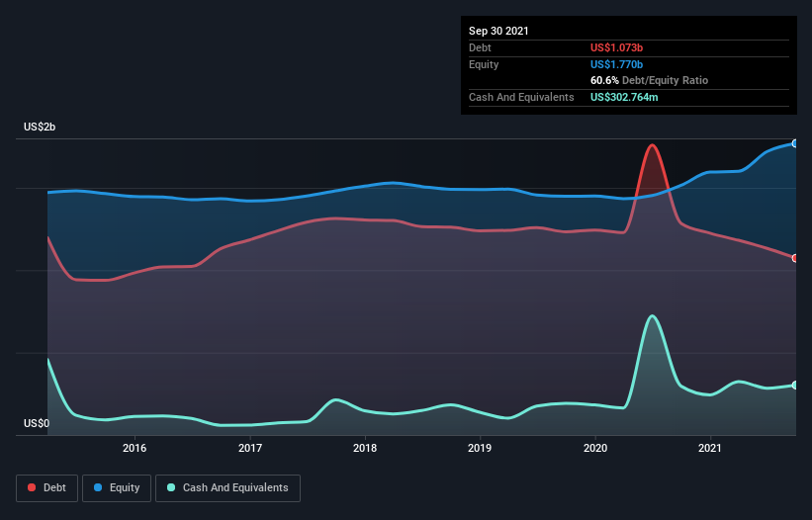Image resolution: width=812 pixels, height=520 pixels.
Task: Click the 2016 x-axis label
Action: [135, 448]
